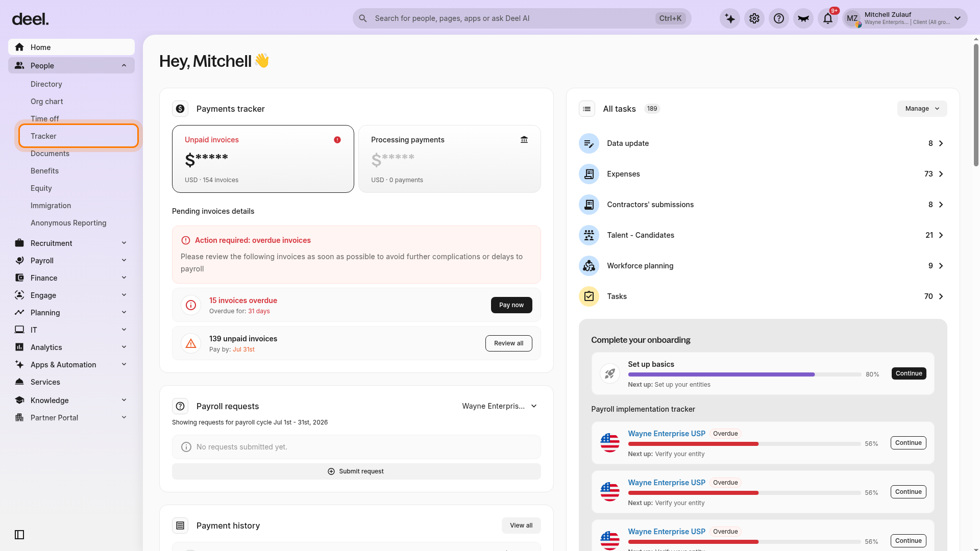
Task: Open Expenses tasks row
Action: click(x=763, y=174)
